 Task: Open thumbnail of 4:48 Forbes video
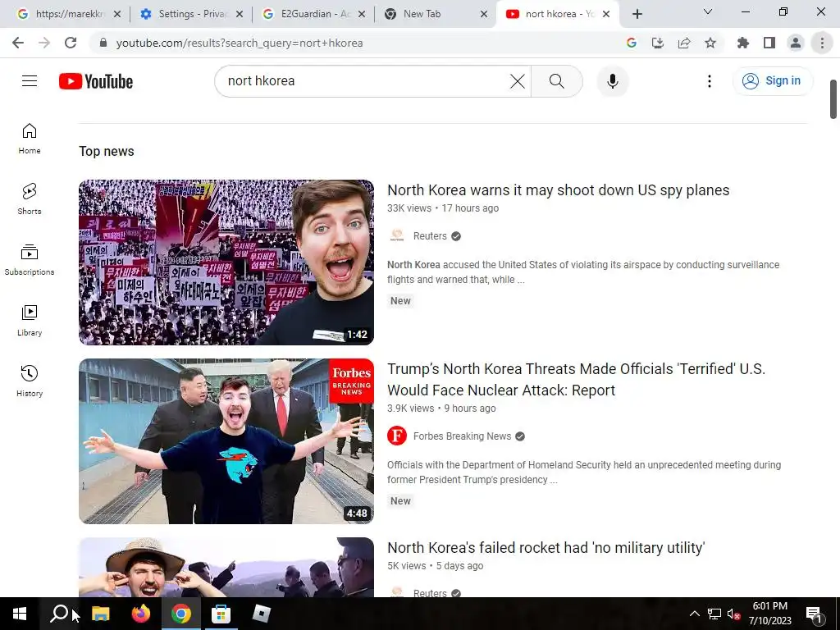click(x=226, y=441)
